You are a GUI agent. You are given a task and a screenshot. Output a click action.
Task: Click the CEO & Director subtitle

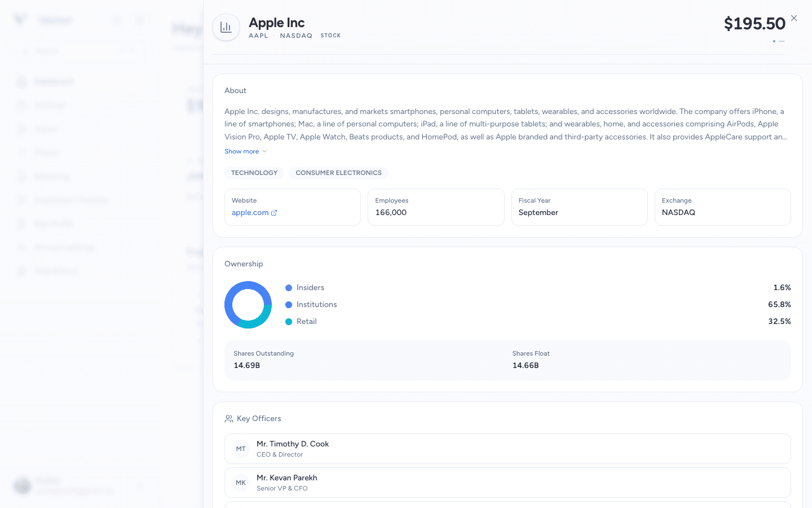280,454
